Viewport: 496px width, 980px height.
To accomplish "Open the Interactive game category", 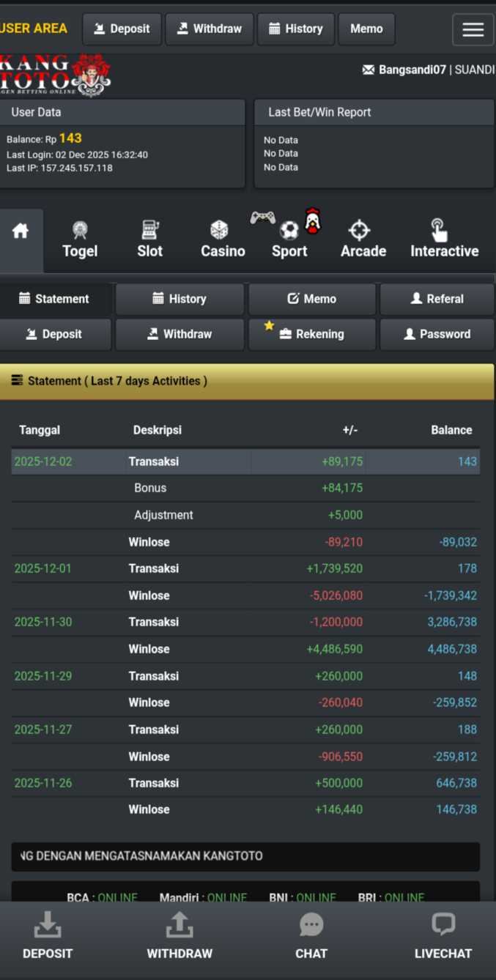I will [x=444, y=240].
